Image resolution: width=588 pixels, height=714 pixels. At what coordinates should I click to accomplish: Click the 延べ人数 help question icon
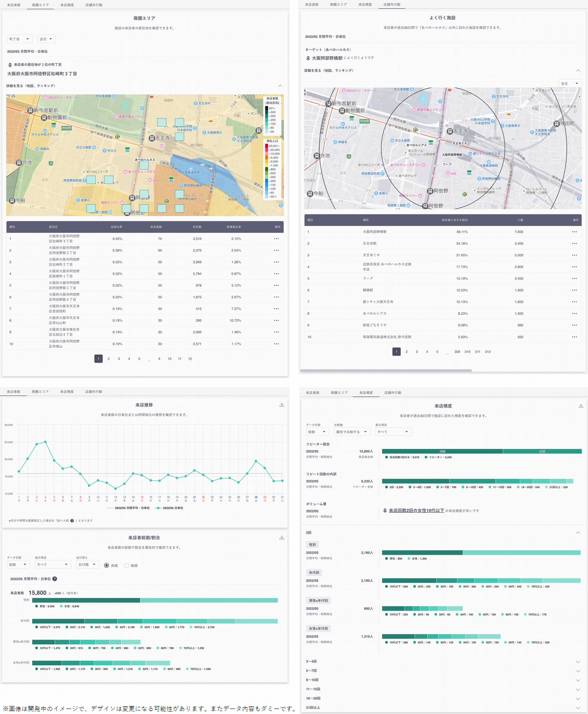tap(72, 521)
